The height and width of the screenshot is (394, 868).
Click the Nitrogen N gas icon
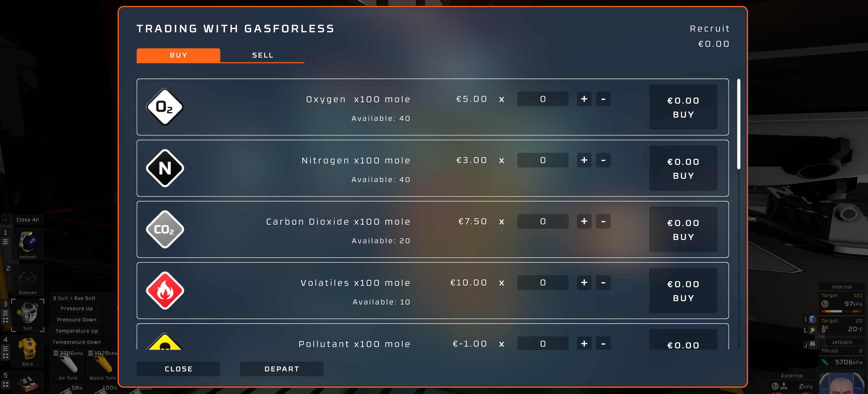pyautogui.click(x=164, y=168)
